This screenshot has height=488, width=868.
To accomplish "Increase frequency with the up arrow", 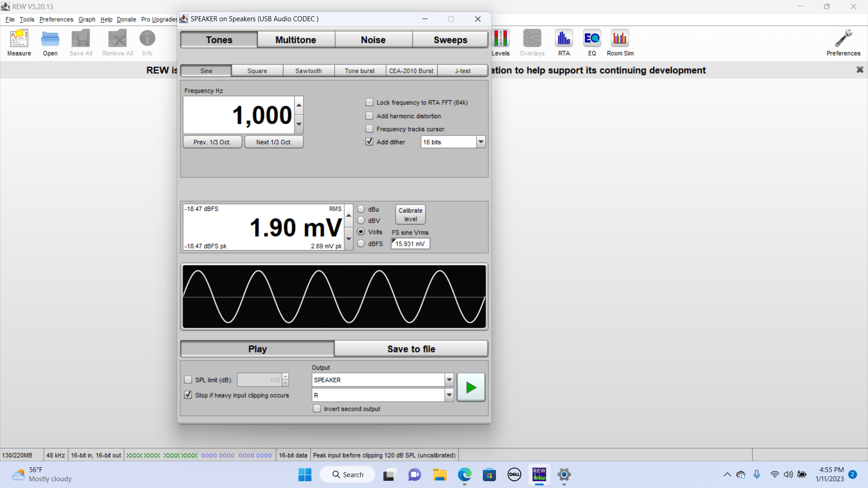I will 299,105.
